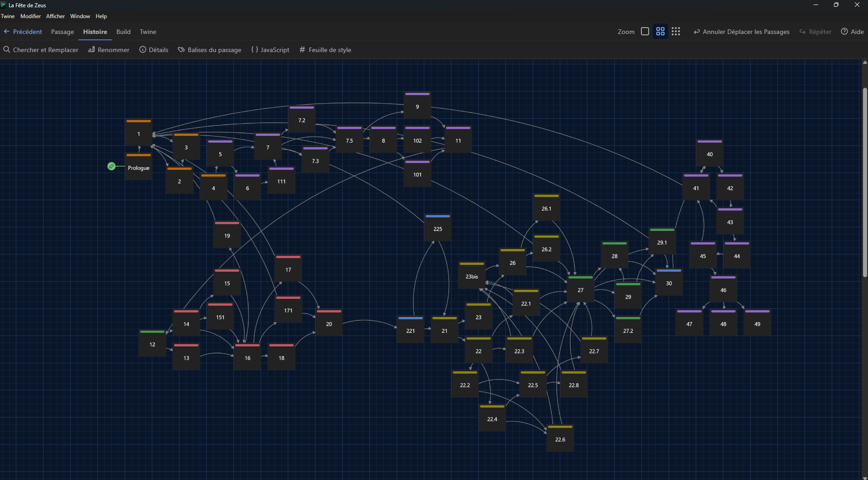Click the green start rocket icon
Screen dimensions: 868x480
coord(112,167)
